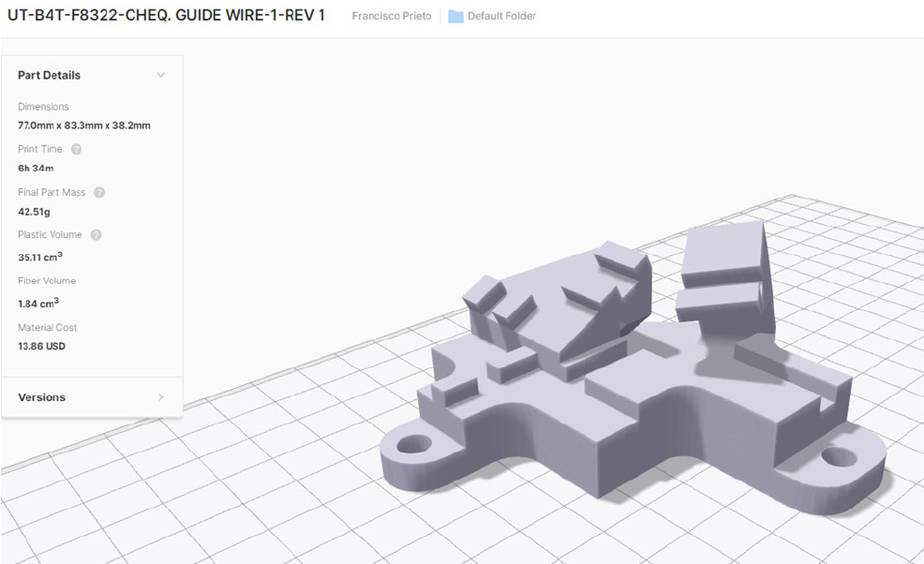Viewport: 924px width, 564px height.
Task: Click the part title UT-B4T-F8322-CHEQ. GUIDE WIRE-1-REV 1
Action: click(x=166, y=15)
